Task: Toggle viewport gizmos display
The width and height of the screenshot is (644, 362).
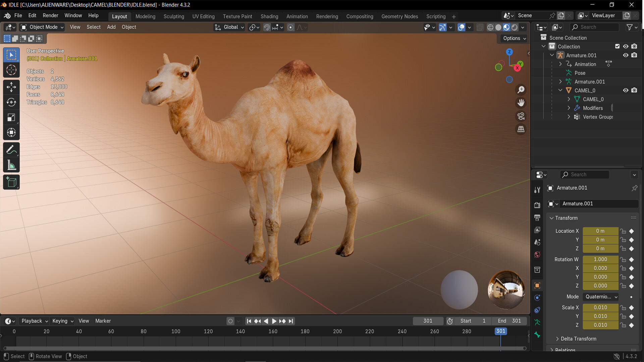Action: point(443,27)
